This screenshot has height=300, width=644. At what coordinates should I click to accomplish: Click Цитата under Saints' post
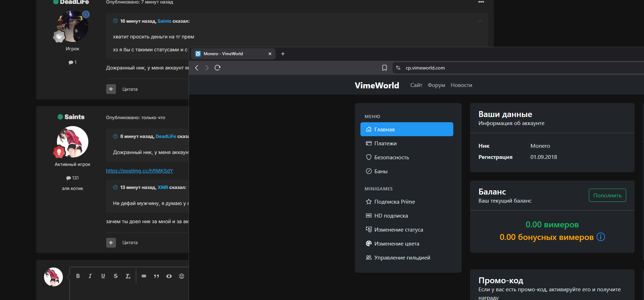pos(130,242)
